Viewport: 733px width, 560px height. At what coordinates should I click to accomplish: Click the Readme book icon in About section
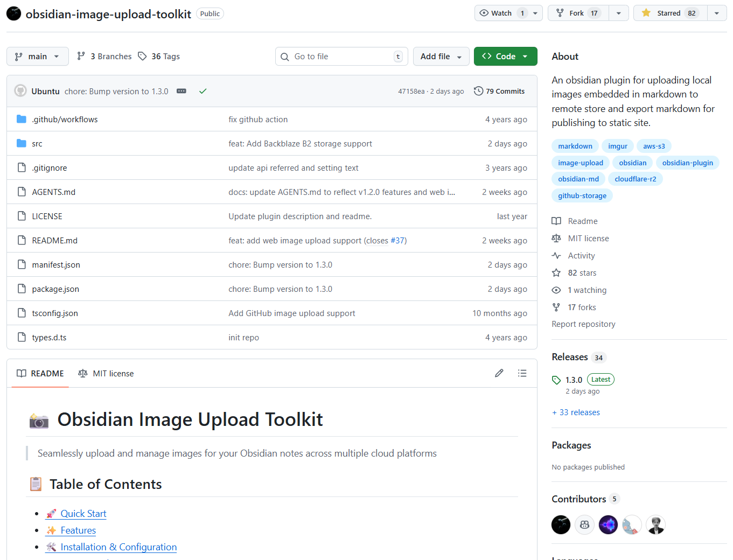[556, 221]
